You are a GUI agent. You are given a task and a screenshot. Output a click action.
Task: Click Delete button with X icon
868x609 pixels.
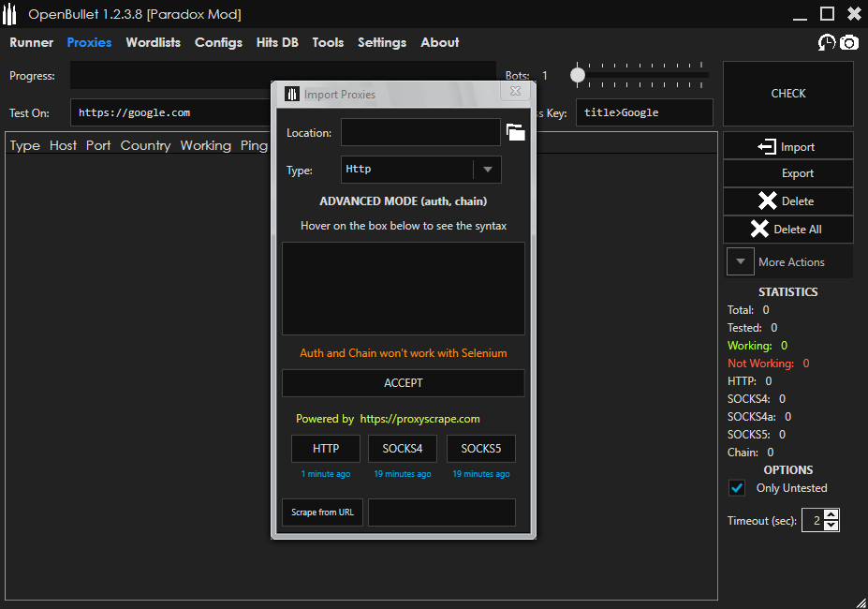coord(787,201)
